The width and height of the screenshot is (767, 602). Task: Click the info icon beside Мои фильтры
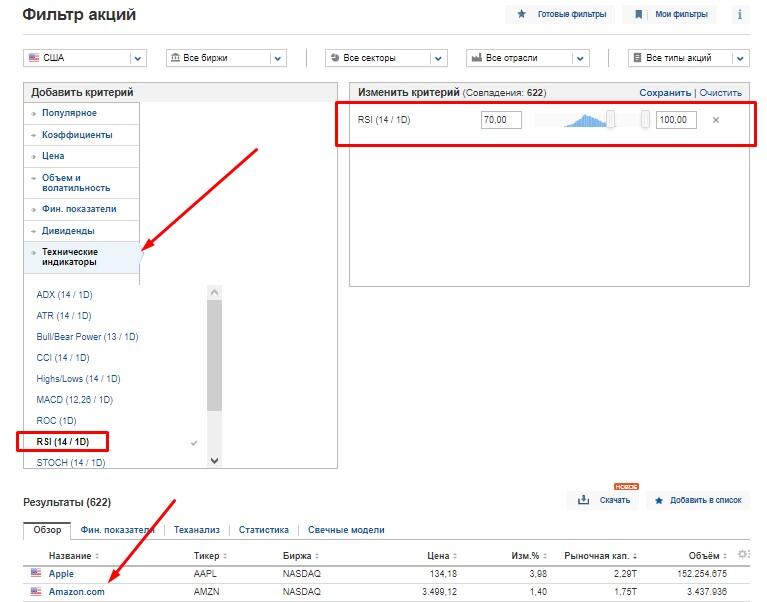pos(740,15)
